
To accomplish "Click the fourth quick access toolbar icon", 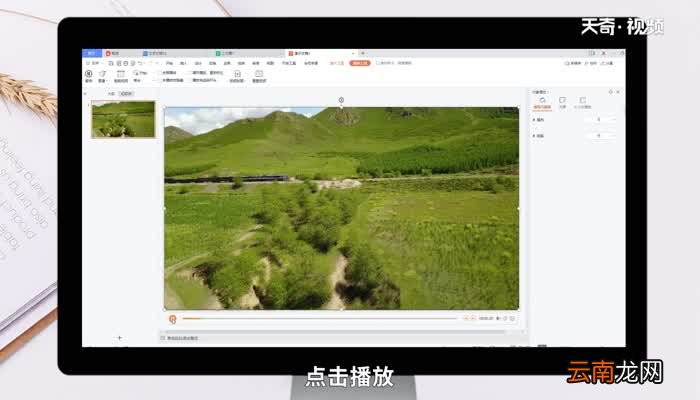I will coord(133,63).
